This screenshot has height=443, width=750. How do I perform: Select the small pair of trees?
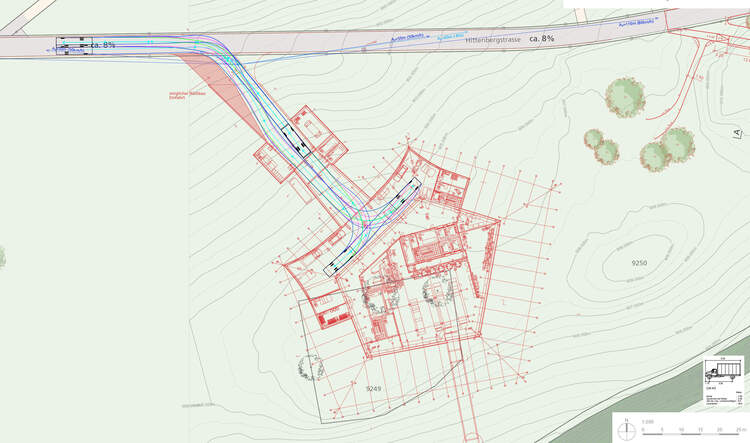coord(601,145)
